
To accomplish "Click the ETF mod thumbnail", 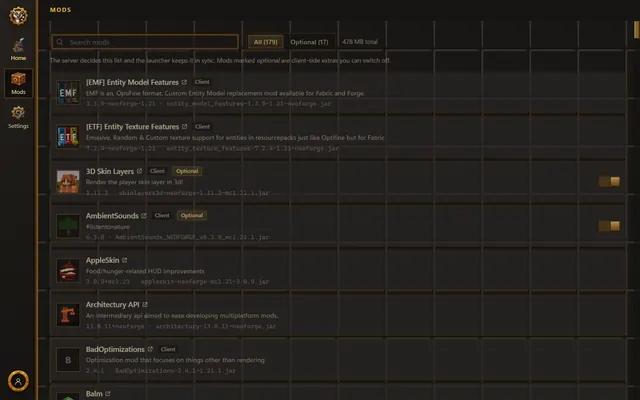I will (x=68, y=137).
